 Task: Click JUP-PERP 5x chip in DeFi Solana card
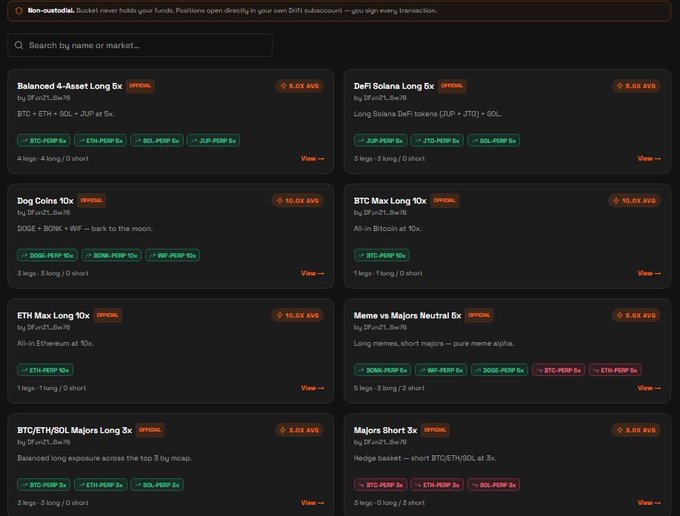pyautogui.click(x=380, y=140)
